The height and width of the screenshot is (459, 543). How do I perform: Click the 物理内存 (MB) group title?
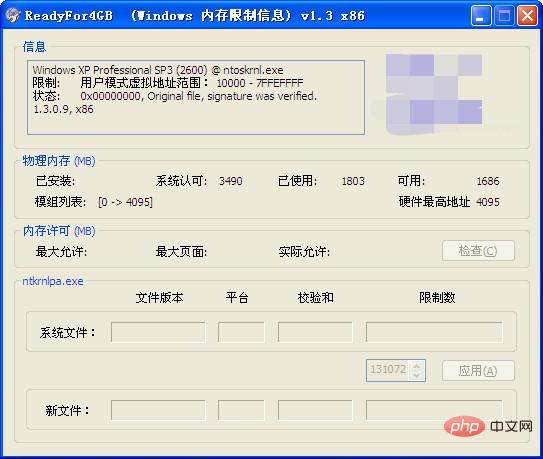tap(59, 161)
